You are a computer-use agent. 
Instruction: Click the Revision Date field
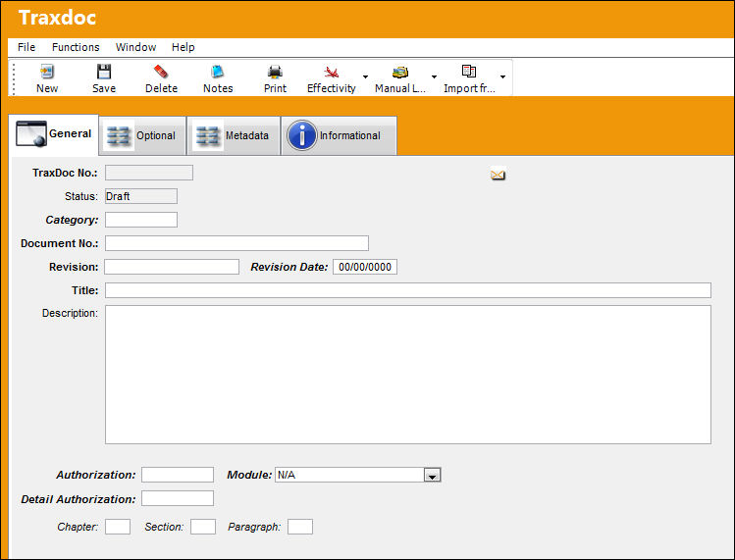(x=365, y=267)
